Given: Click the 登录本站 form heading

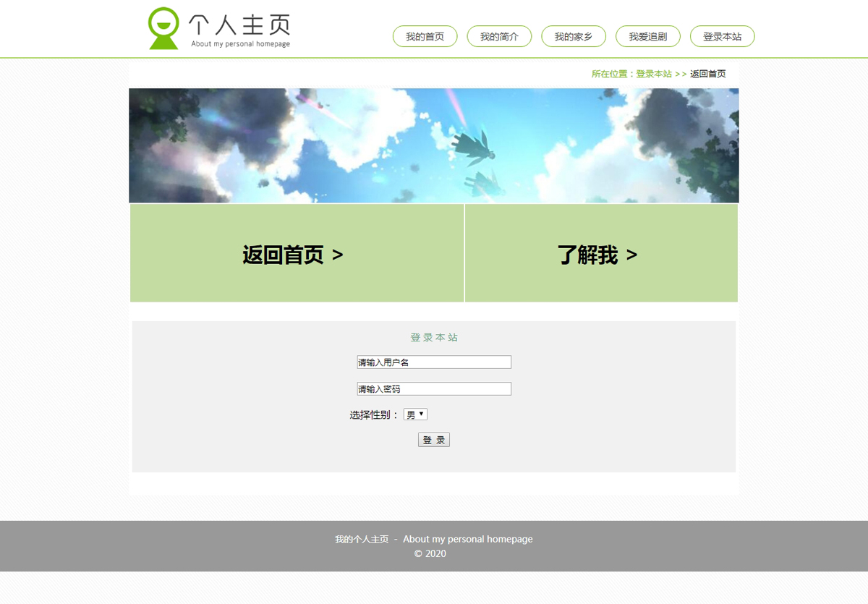Looking at the screenshot, I should point(434,338).
